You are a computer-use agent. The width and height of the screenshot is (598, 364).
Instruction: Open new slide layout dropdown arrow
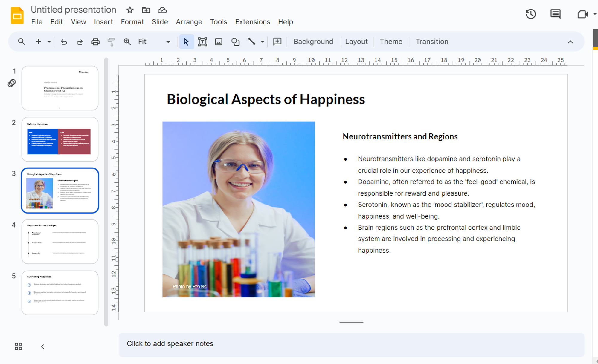tap(49, 42)
